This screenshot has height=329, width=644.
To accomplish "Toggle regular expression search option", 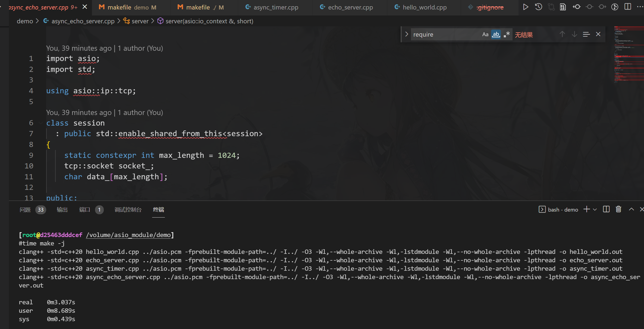I will 507,34.
